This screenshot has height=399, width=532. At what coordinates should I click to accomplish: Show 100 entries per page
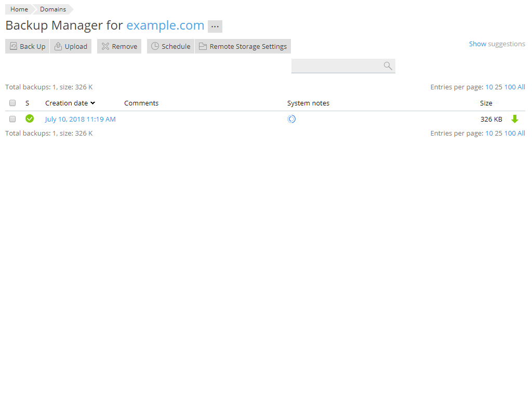pos(511,87)
